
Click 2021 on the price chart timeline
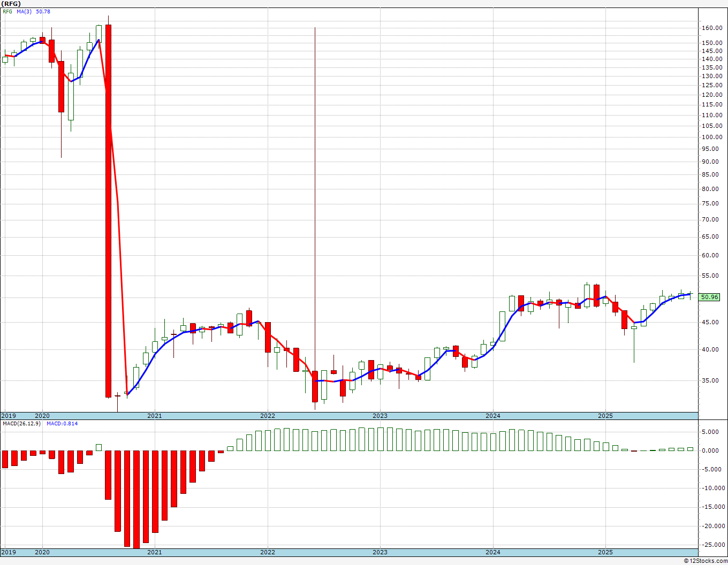[154, 416]
